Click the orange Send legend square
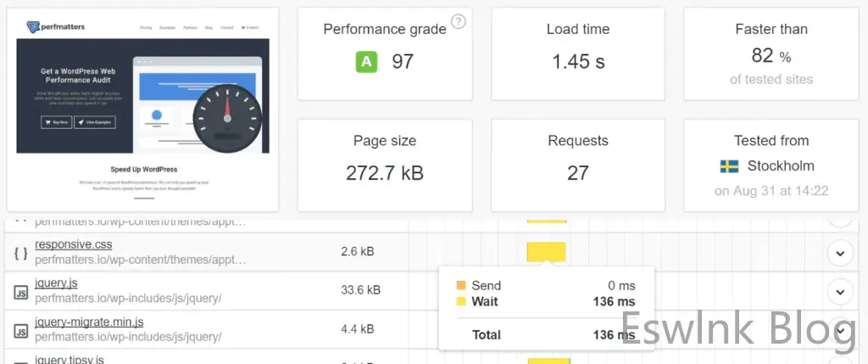 (x=461, y=286)
